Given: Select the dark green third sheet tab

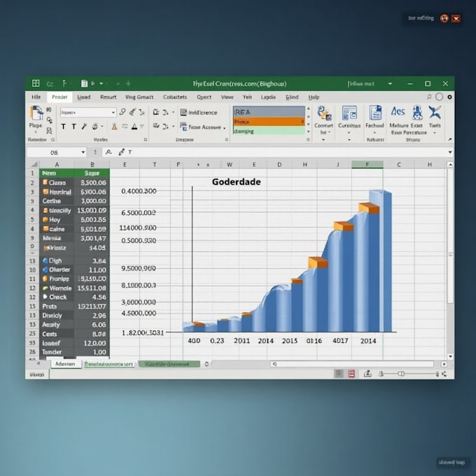Looking at the screenshot, I should coord(169,364).
